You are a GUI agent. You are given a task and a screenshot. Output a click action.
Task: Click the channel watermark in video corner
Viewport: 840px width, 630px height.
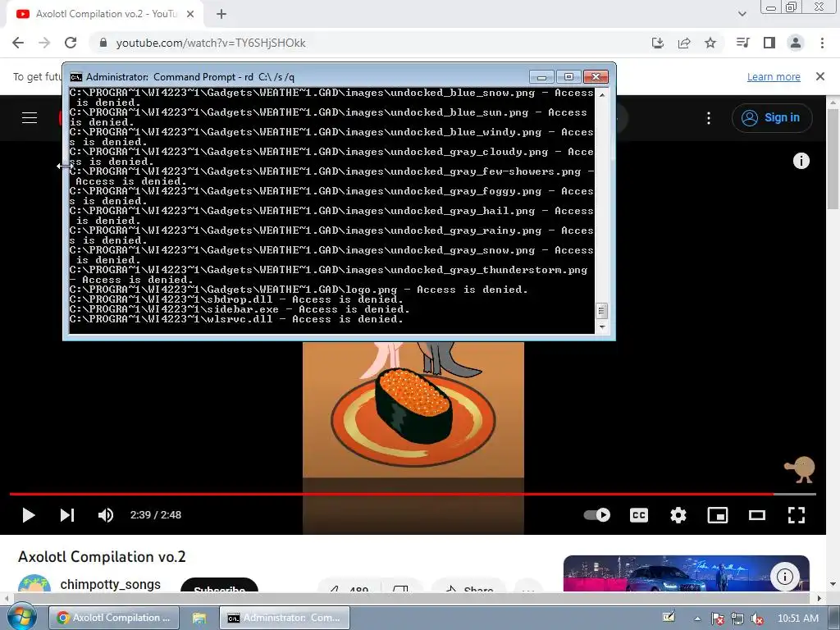pos(800,470)
